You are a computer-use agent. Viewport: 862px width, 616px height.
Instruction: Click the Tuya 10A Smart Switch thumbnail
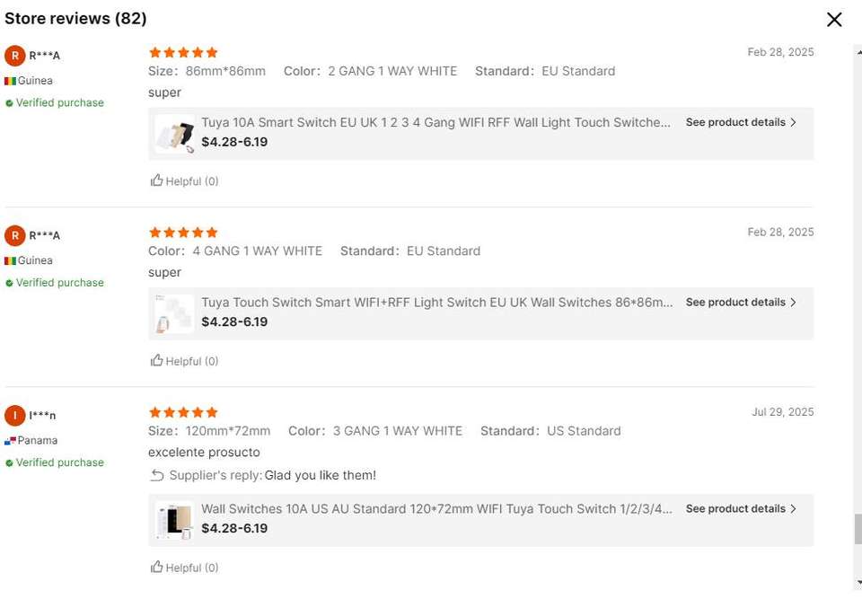click(x=174, y=134)
